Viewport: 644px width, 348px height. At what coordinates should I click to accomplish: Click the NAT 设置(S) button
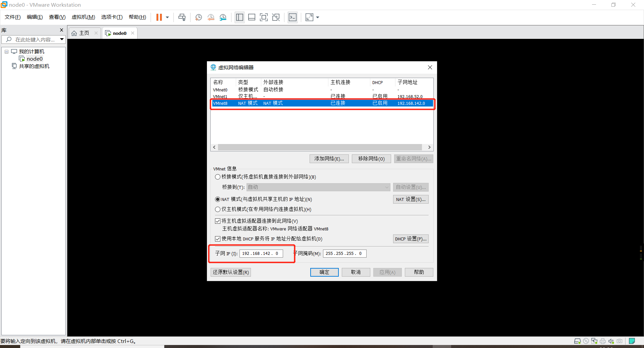[x=411, y=199]
